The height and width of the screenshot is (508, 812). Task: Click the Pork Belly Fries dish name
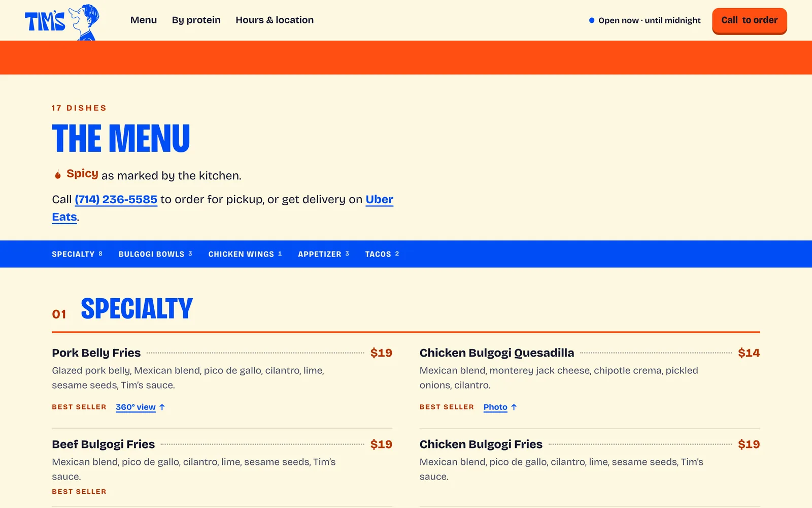pos(96,353)
